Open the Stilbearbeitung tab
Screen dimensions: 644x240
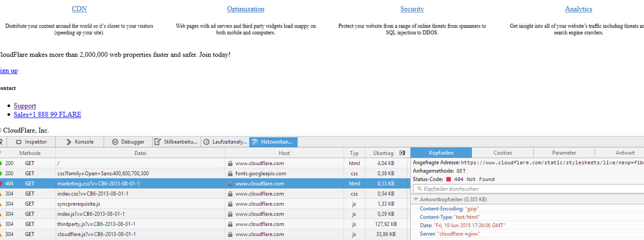(175, 142)
